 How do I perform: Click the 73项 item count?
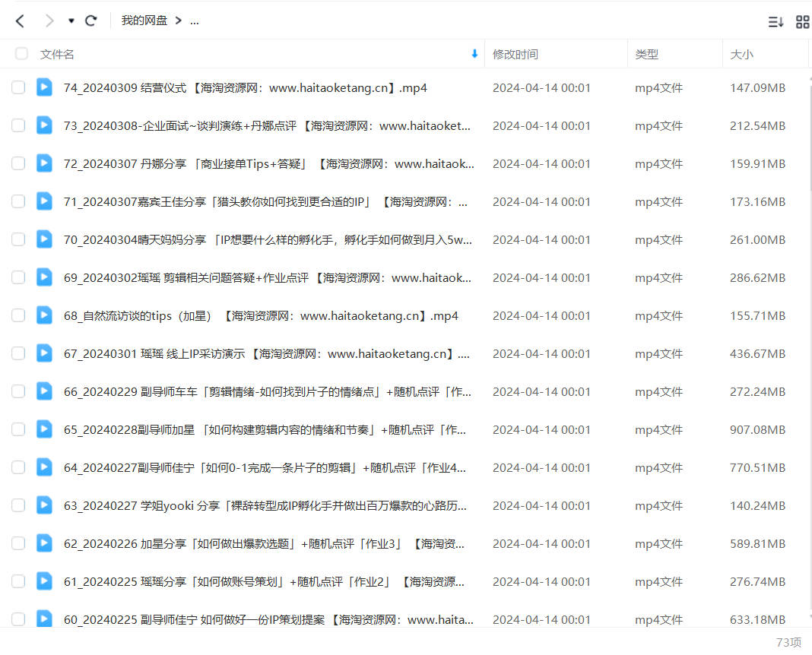tap(788, 642)
